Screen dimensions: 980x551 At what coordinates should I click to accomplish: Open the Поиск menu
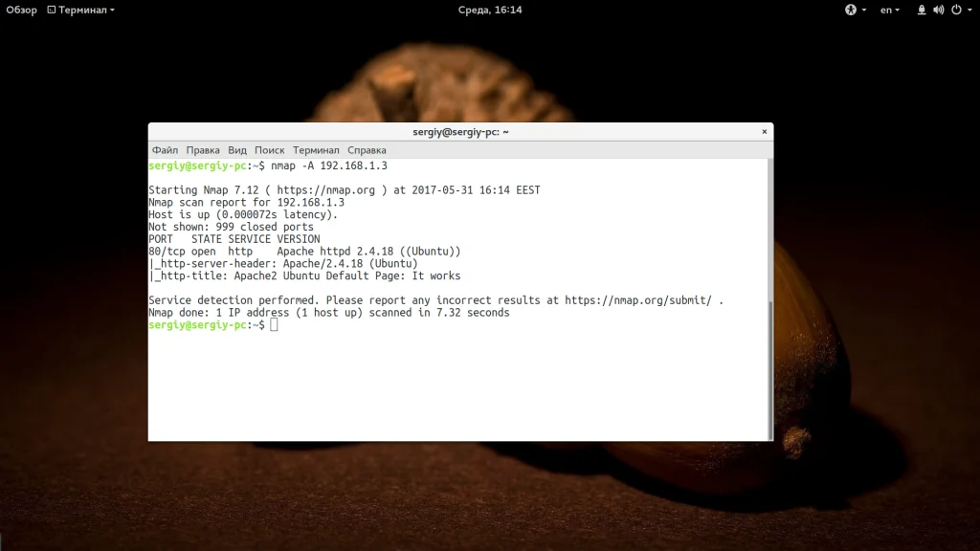(269, 150)
